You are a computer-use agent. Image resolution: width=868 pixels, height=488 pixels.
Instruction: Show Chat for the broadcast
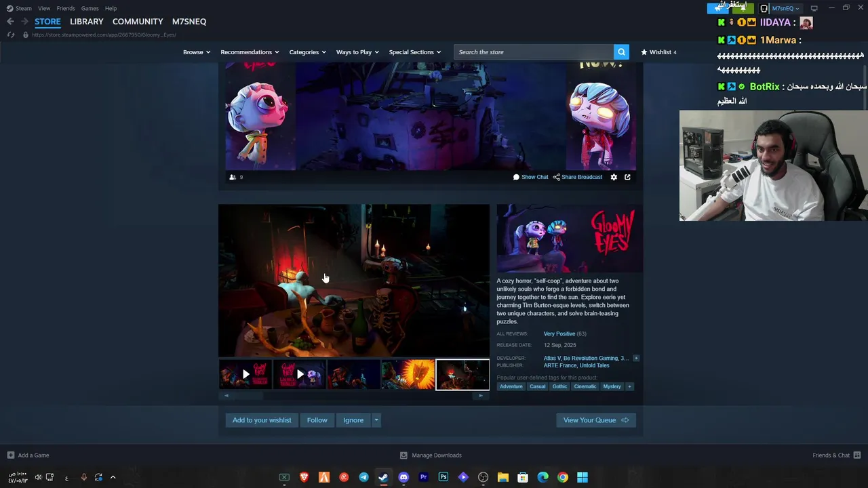point(530,177)
